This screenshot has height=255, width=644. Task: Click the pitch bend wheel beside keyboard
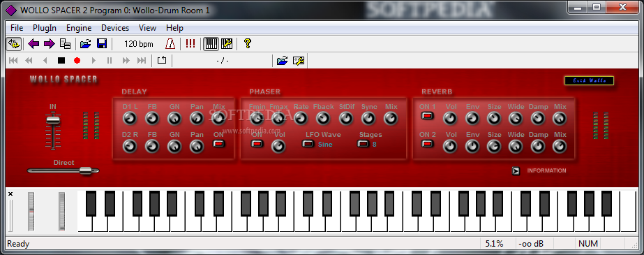[31, 212]
